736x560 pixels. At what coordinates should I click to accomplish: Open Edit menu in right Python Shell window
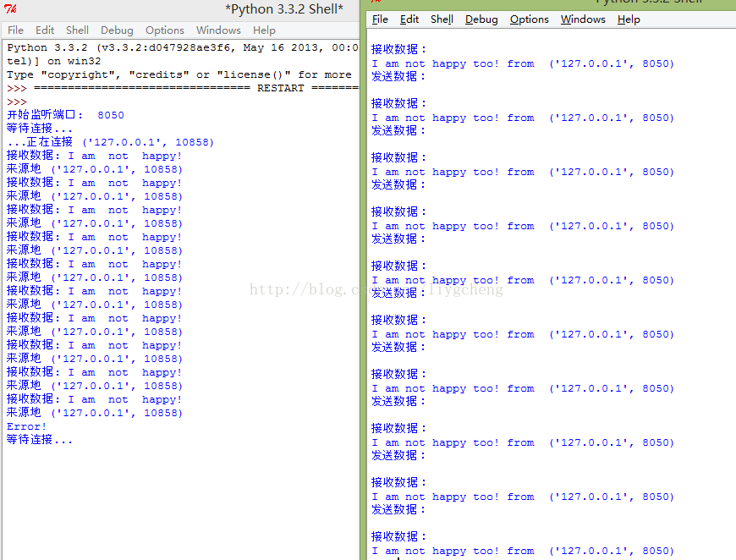(409, 19)
